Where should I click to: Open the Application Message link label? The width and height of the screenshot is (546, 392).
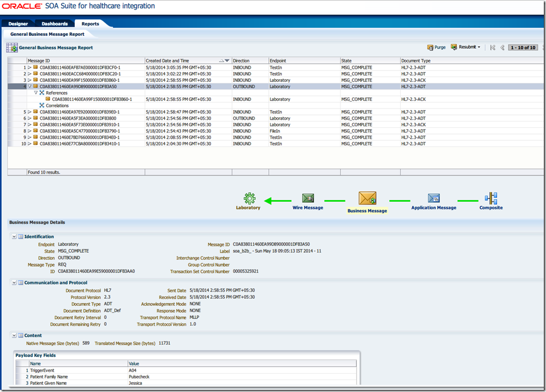pos(434,208)
